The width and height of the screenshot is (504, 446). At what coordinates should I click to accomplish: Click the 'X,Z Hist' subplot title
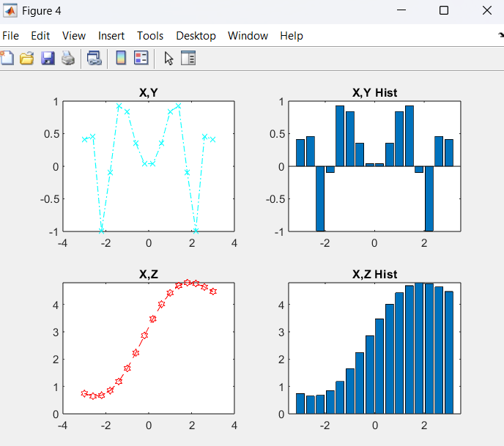tap(374, 274)
